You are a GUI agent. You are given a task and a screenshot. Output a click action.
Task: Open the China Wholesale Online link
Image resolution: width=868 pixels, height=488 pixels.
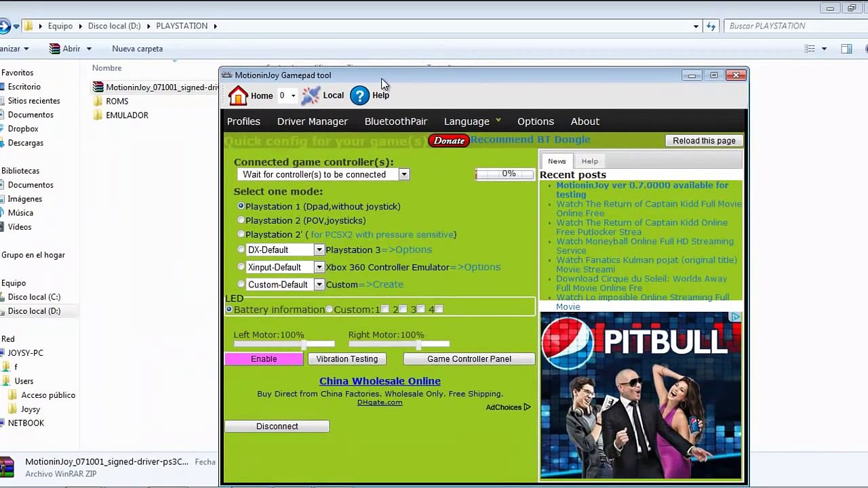tap(380, 381)
